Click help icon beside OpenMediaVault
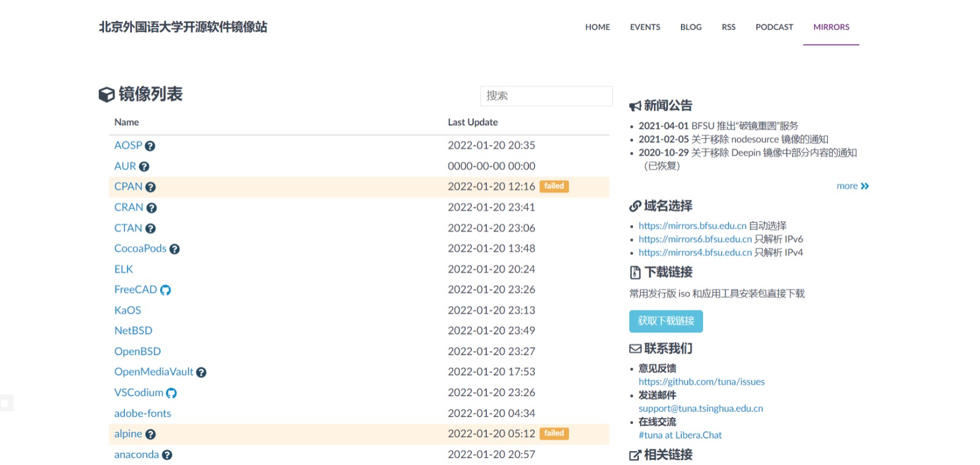This screenshot has width=980, height=465. click(201, 373)
